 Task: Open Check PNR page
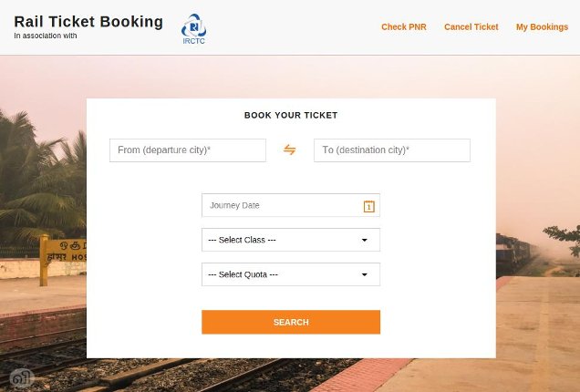pos(403,27)
